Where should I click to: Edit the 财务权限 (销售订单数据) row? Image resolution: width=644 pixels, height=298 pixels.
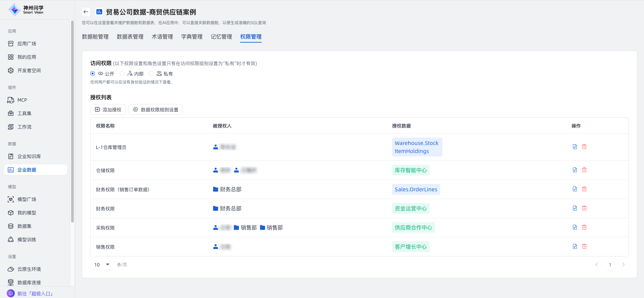click(575, 189)
